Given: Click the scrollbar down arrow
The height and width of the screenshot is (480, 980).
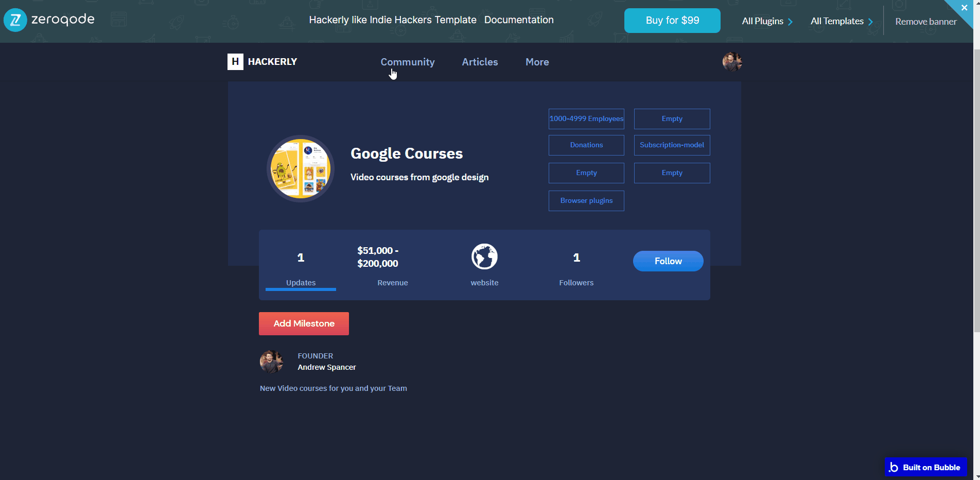Looking at the screenshot, I should (x=976, y=476).
